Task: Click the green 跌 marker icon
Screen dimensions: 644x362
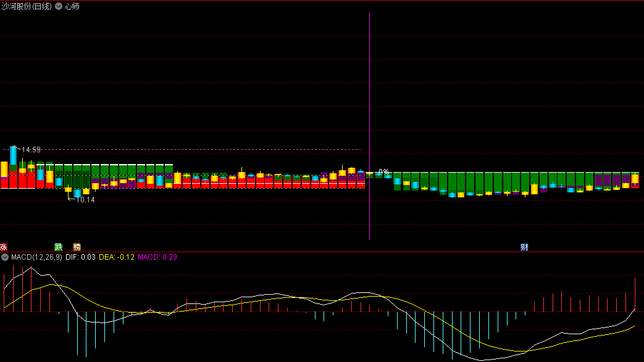Action: tap(59, 247)
